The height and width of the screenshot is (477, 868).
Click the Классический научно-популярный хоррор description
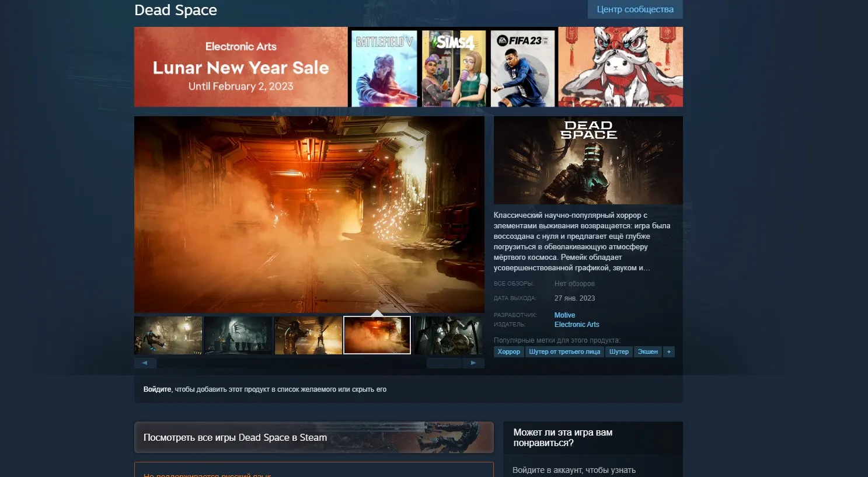(582, 242)
